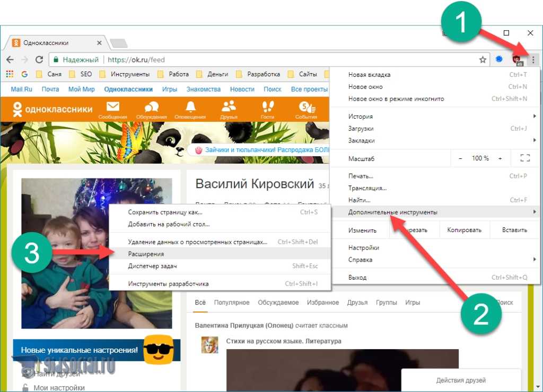Click fullscreen icon next to zoom
This screenshot has height=392, width=543.
click(x=525, y=158)
